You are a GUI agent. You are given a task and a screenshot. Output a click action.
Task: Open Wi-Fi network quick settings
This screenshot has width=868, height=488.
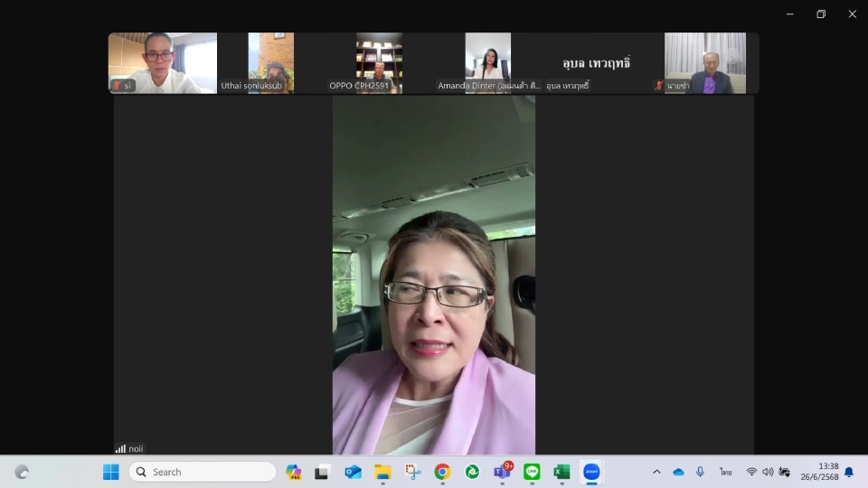[x=751, y=472]
